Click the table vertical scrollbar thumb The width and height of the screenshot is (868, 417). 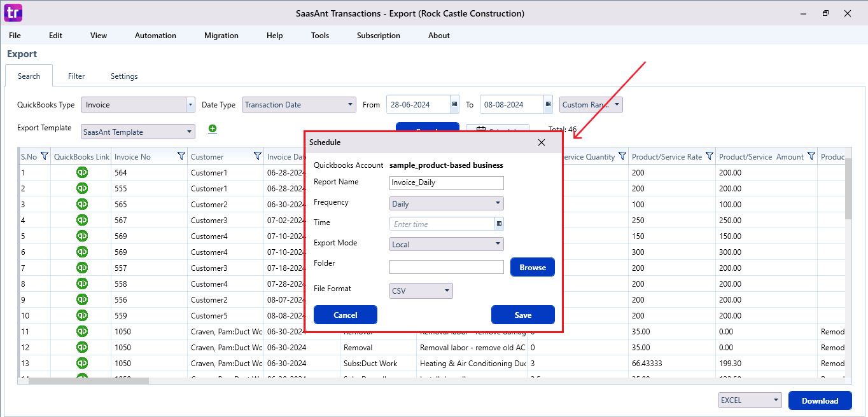click(848, 188)
